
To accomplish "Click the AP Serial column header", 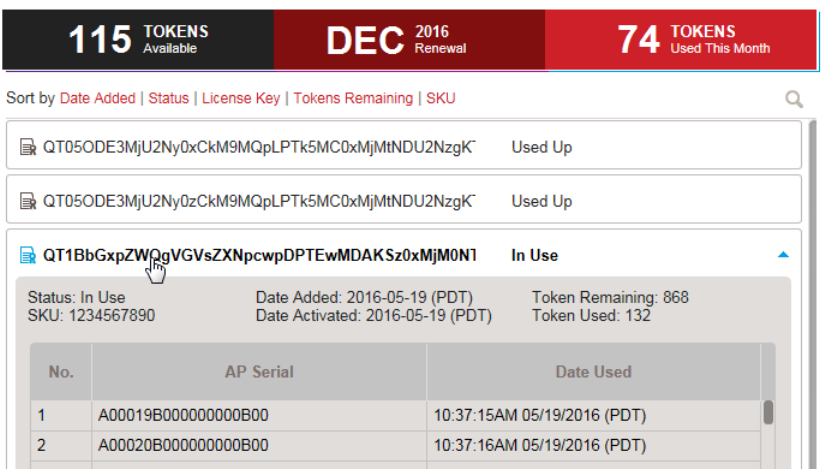I will 259,372.
